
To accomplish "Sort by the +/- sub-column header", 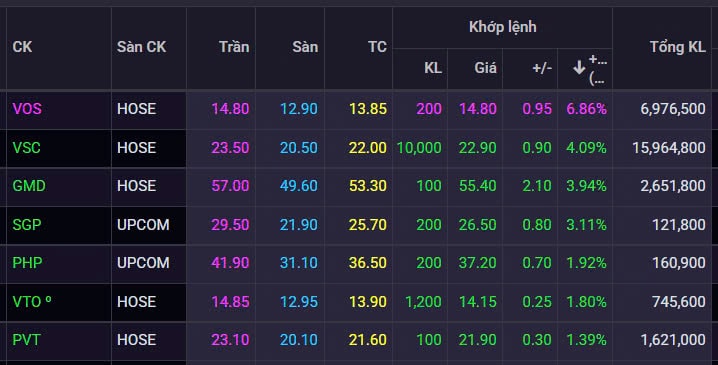I will point(542,68).
